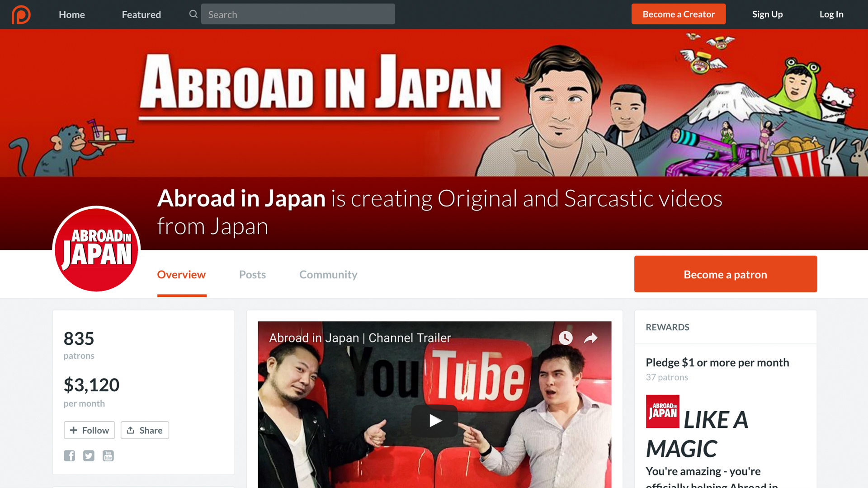Play the Channel Trailer video
This screenshot has height=488, width=868.
pyautogui.click(x=434, y=421)
